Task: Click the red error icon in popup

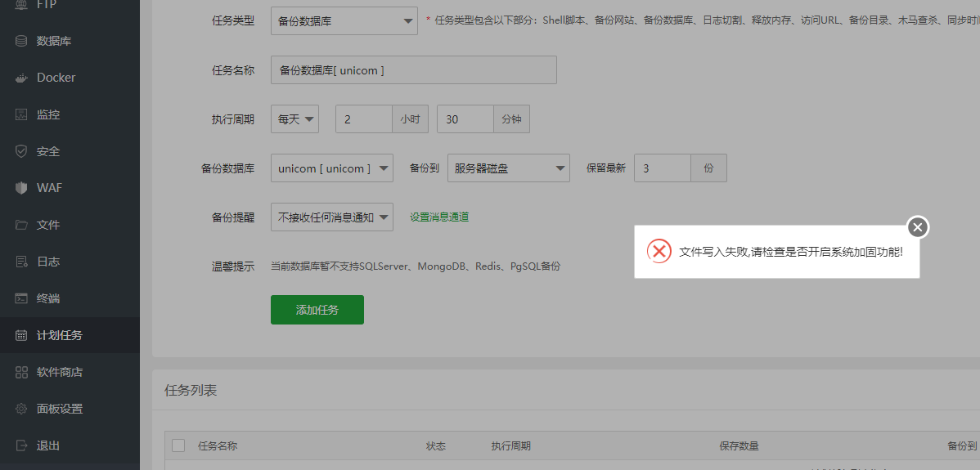Action: [659, 251]
